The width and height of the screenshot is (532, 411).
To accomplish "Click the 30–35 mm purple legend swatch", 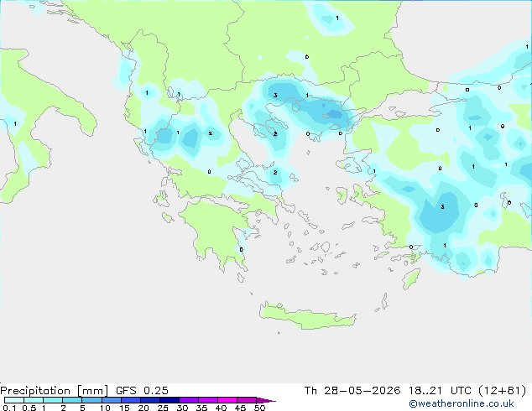I will [188, 400].
